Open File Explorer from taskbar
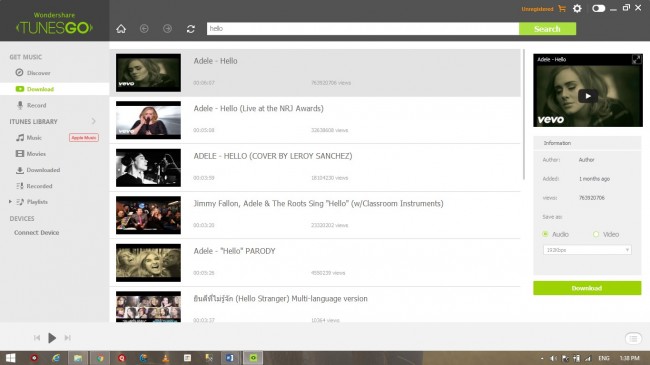Image resolution: width=650 pixels, height=365 pixels. click(x=78, y=358)
